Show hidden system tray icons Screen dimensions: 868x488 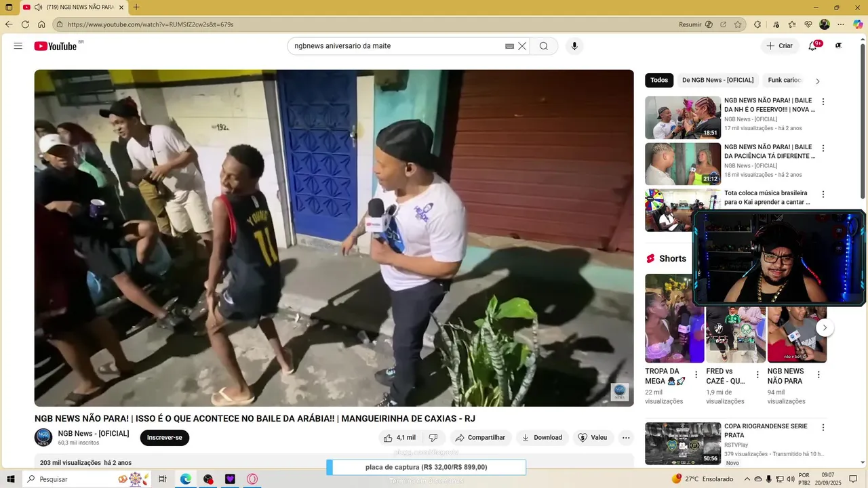[747, 479]
